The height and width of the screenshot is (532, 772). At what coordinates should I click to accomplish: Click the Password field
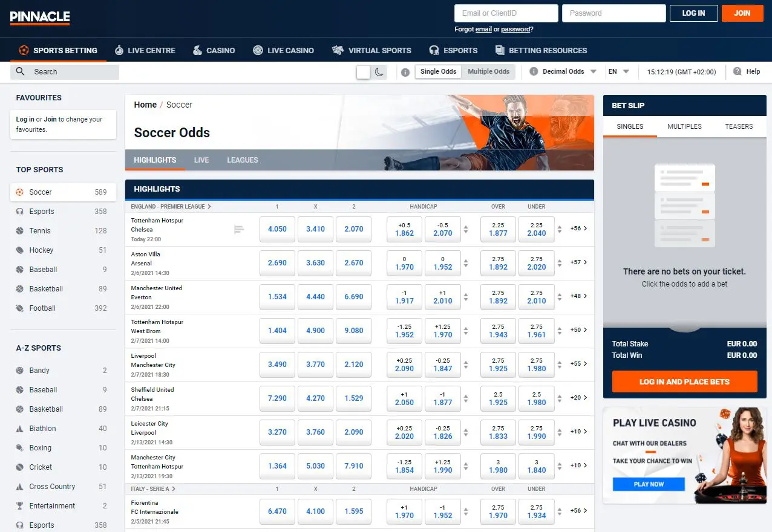613,13
